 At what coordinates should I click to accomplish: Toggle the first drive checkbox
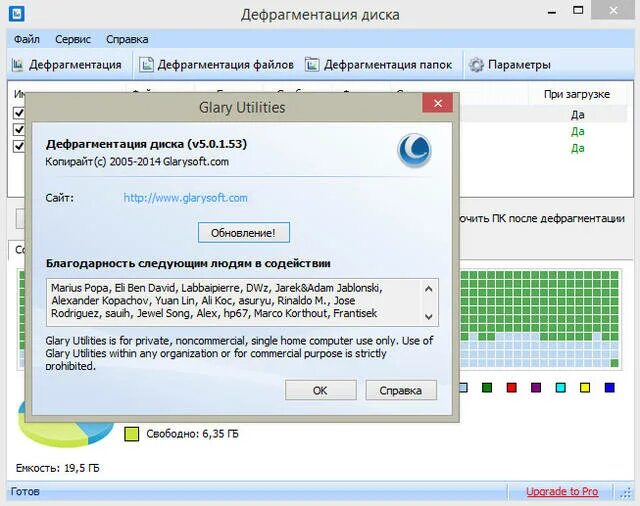[x=19, y=113]
